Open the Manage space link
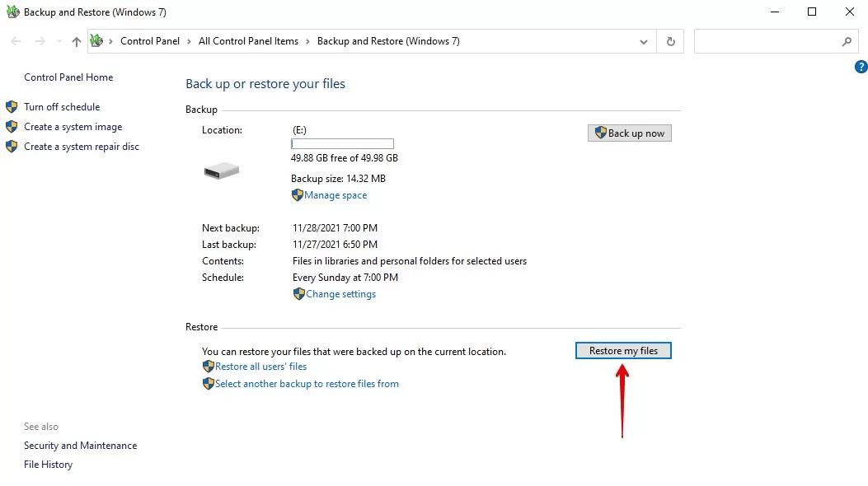Viewport: 868px width, 486px height. [x=335, y=195]
